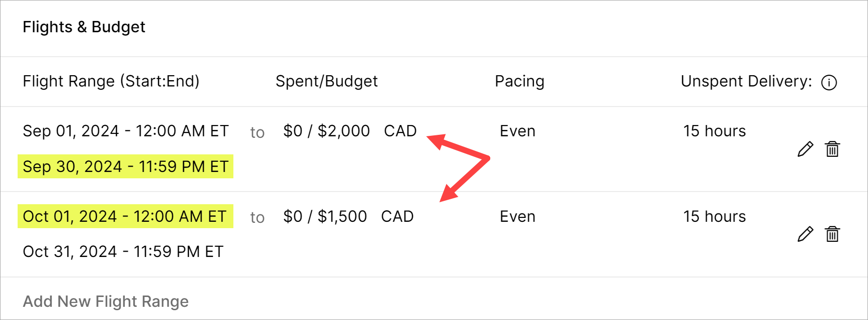868x320 pixels.
Task: Click Even pacing in September row
Action: 517,131
